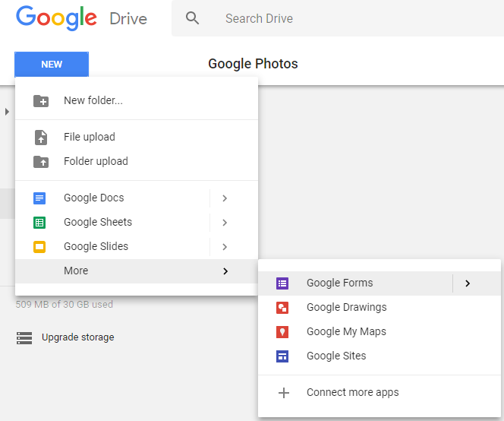The width and height of the screenshot is (504, 421).
Task: Click the Folder upload icon
Action: [41, 162]
